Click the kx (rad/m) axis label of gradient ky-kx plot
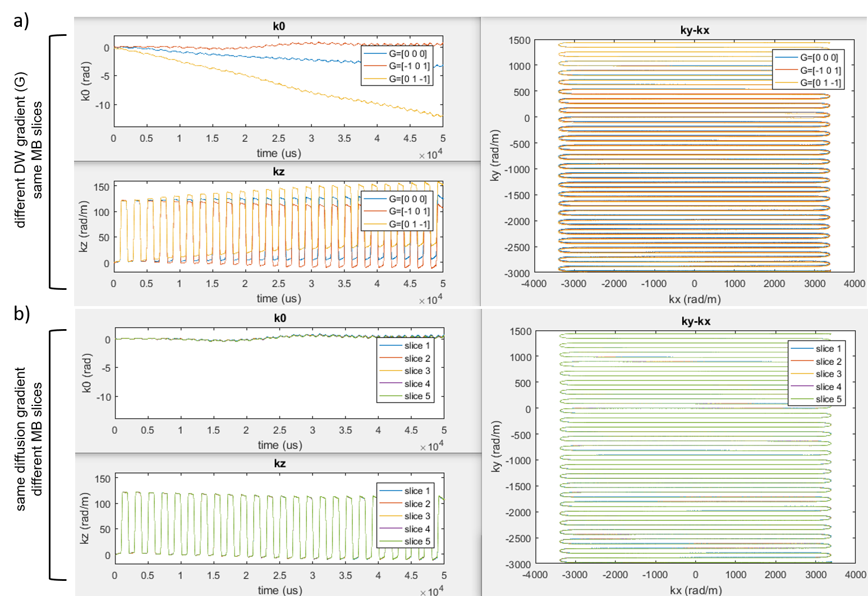 coord(695,299)
